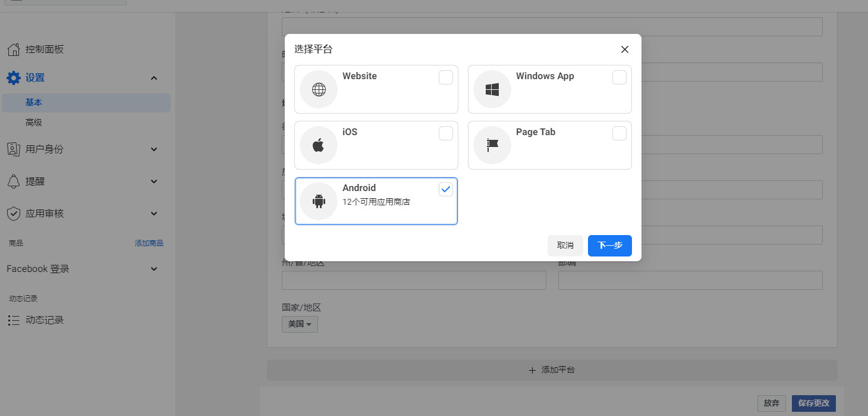Click the 取消 button
Screen dimensions: 868x416
click(565, 246)
